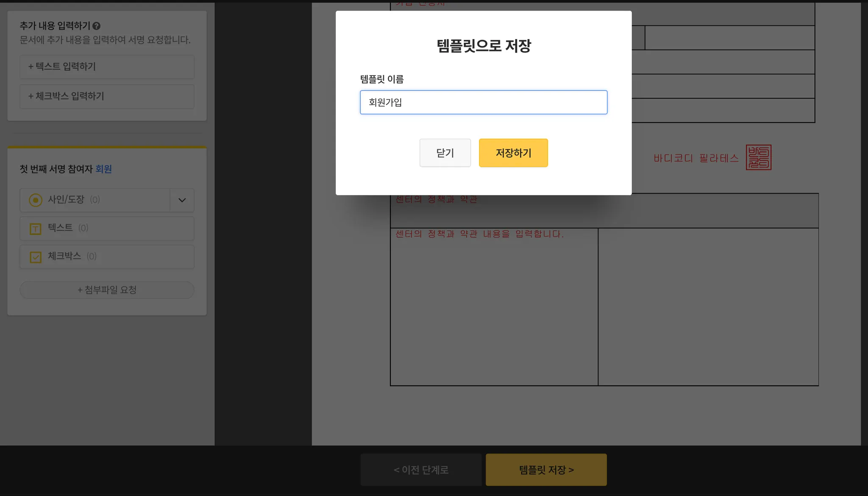
Task: Click the 사인/도장 circular stamp icon
Action: click(35, 200)
